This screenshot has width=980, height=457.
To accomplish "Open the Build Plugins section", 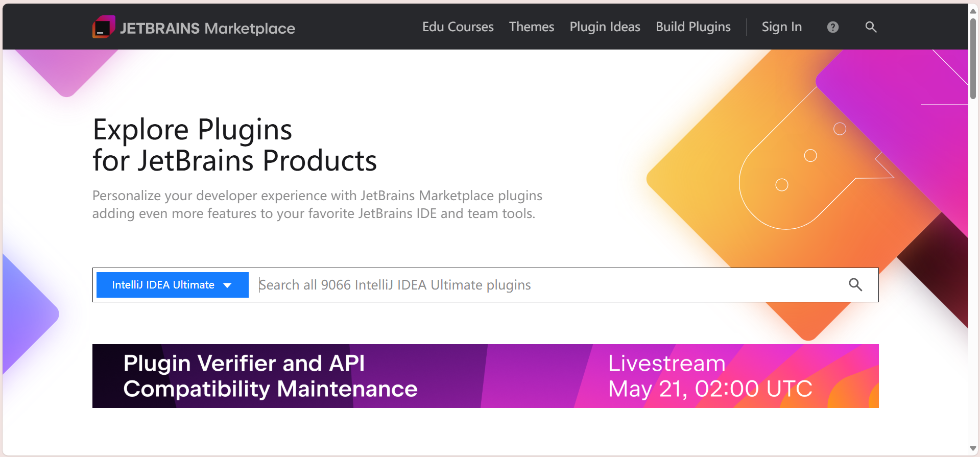I will pyautogui.click(x=693, y=27).
